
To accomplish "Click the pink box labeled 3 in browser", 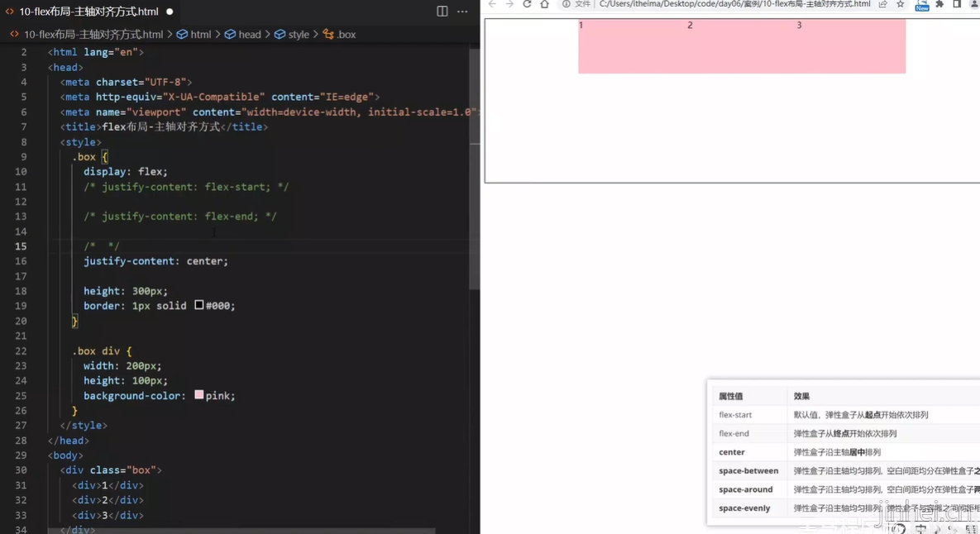I will [x=851, y=46].
